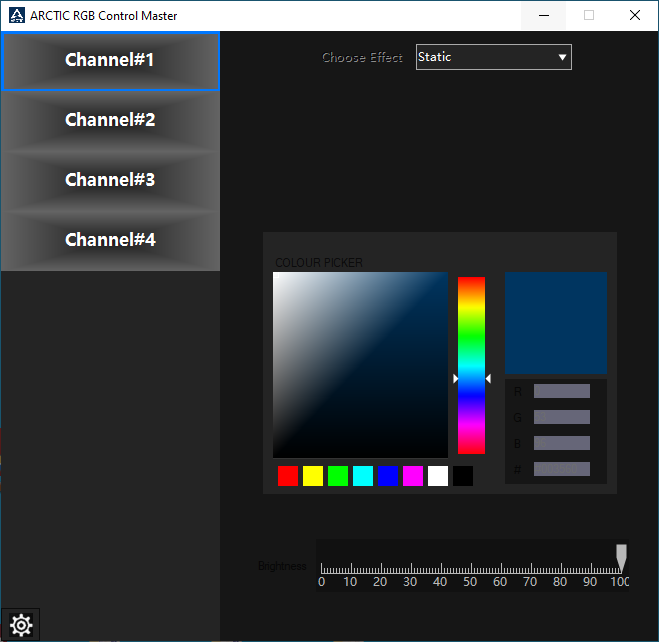Pick the magenta preset colour swatch
This screenshot has width=659, height=642.
tap(413, 476)
